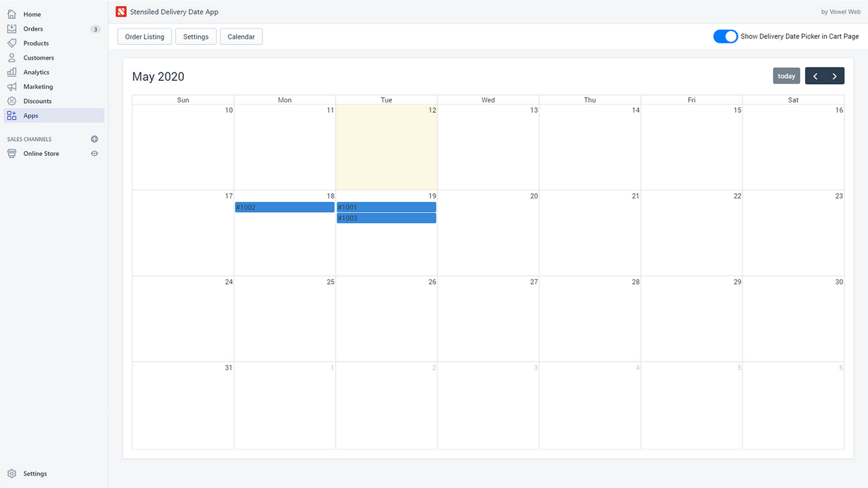Open the by Vowel Web link
This screenshot has width=868, height=488.
pyautogui.click(x=840, y=12)
